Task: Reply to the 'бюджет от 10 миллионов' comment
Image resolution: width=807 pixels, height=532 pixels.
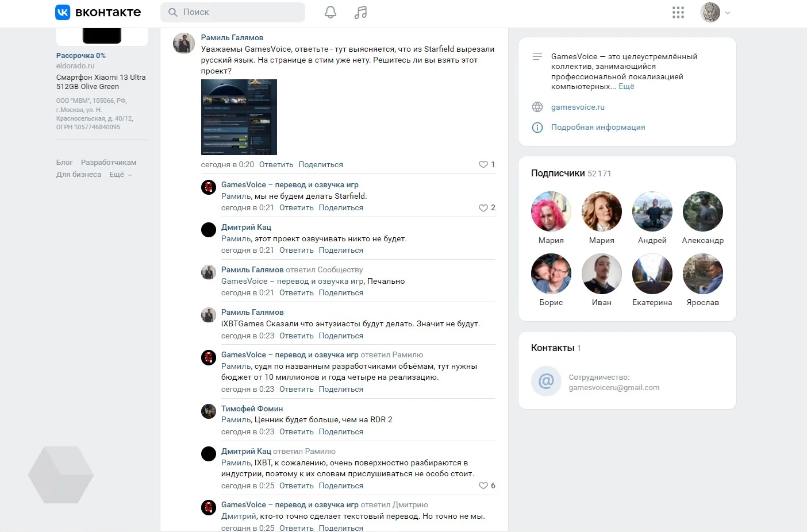Action: click(297, 390)
